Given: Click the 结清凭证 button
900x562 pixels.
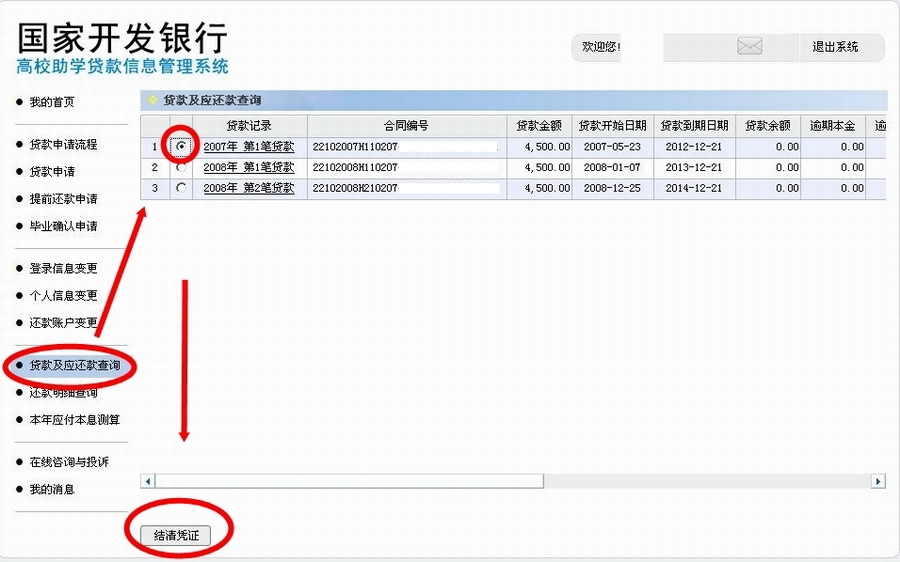Looking at the screenshot, I should coord(176,535).
